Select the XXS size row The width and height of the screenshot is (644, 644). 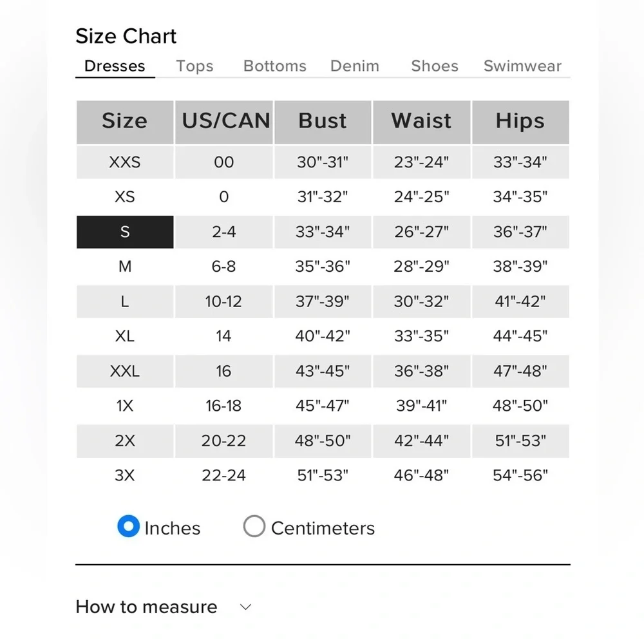pos(323,162)
